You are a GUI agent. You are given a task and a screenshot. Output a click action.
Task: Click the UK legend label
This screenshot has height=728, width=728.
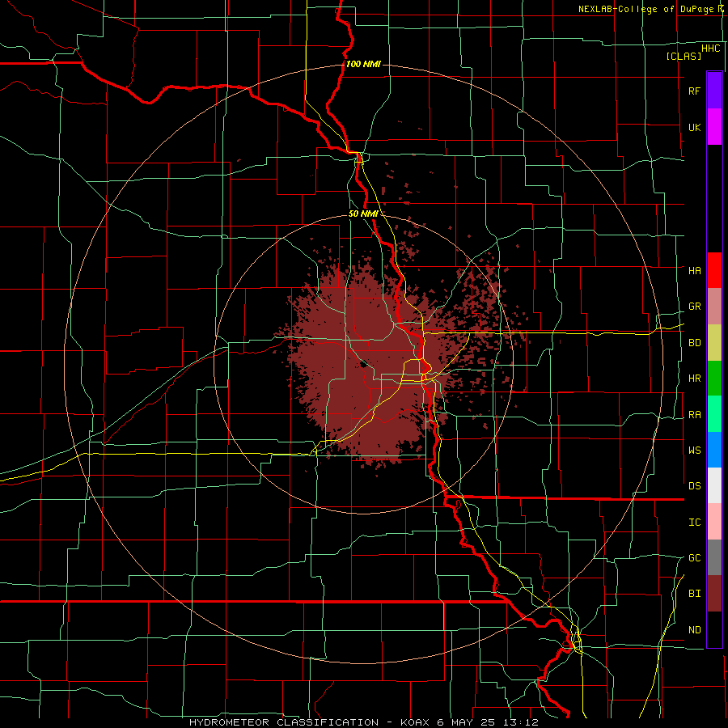[694, 127]
